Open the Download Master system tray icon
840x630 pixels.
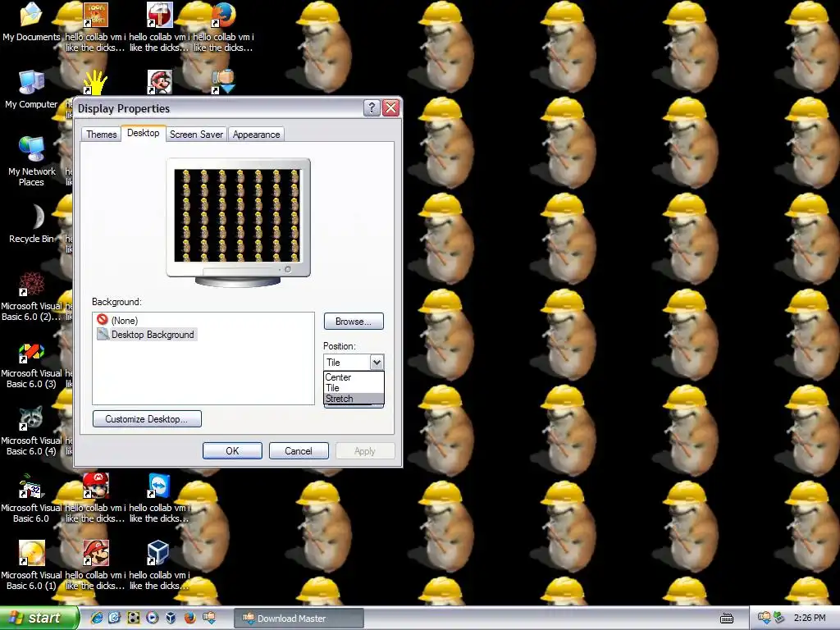point(764,618)
